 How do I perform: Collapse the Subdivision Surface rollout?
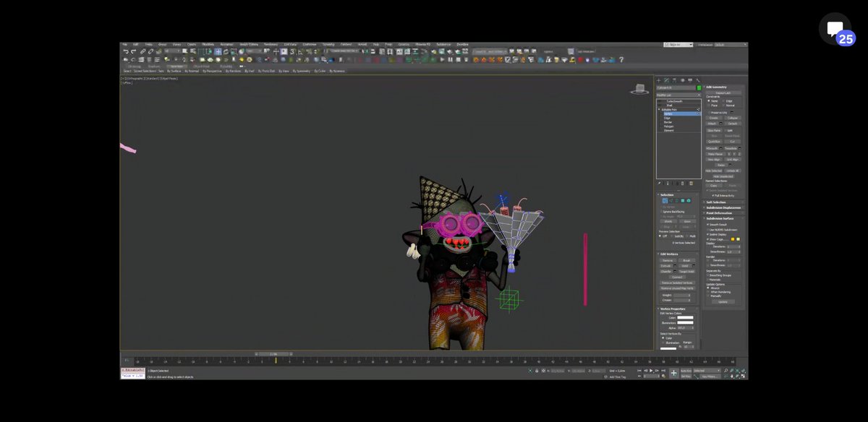pos(723,218)
